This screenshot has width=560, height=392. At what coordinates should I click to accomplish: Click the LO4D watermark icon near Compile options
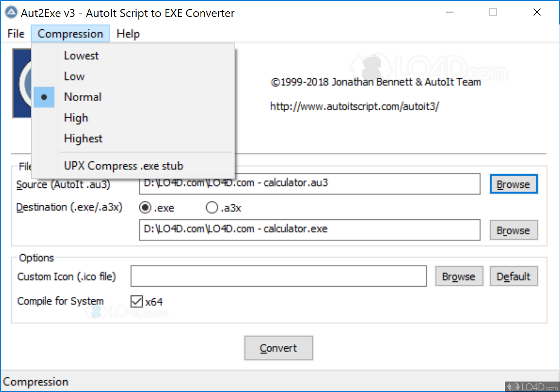[97, 312]
